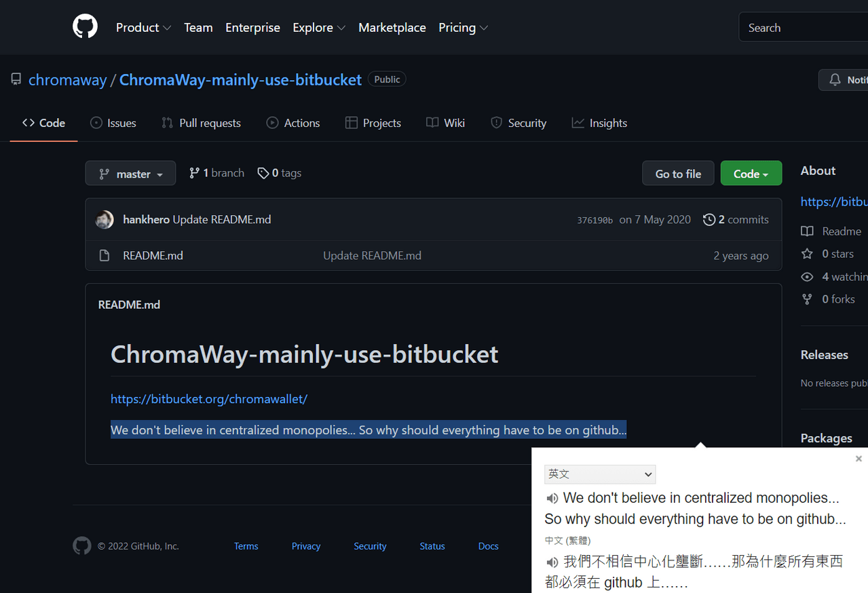The width and height of the screenshot is (868, 593).
Task: Open the bitbucket.org/chromawallet link in README
Action: (209, 398)
